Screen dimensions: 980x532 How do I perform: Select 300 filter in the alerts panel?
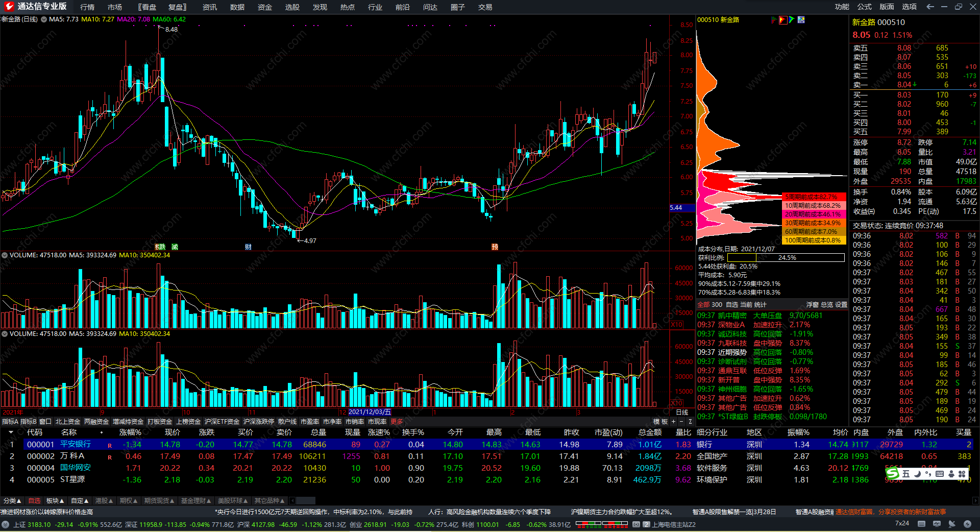click(717, 305)
